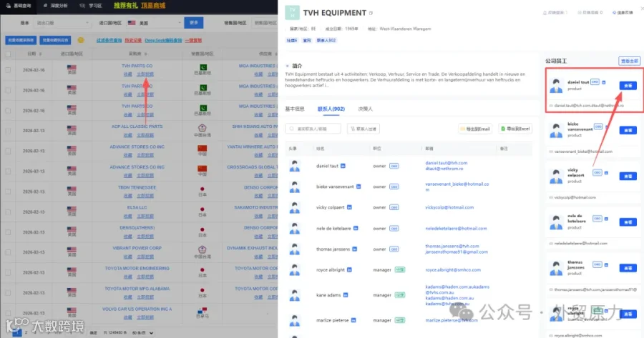Click 查看全部 button in 公司员工 panel
Screen dimensions: 644x338
click(x=629, y=61)
